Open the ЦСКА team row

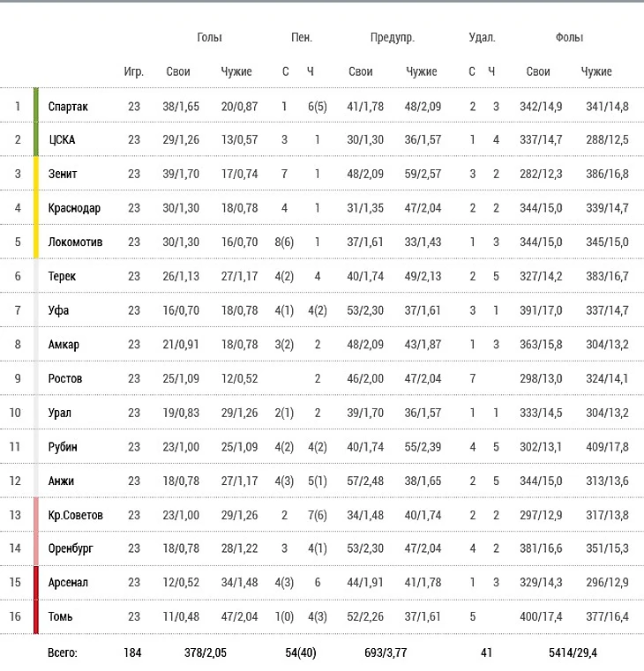point(62,139)
